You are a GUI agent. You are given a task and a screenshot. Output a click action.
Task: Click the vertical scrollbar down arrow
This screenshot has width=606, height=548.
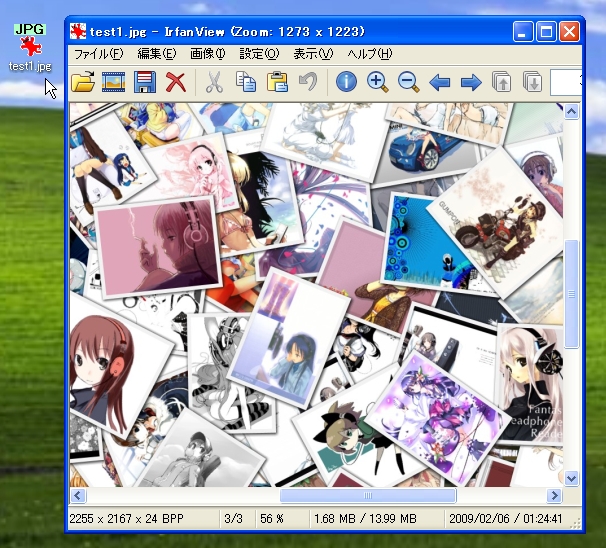click(x=572, y=478)
